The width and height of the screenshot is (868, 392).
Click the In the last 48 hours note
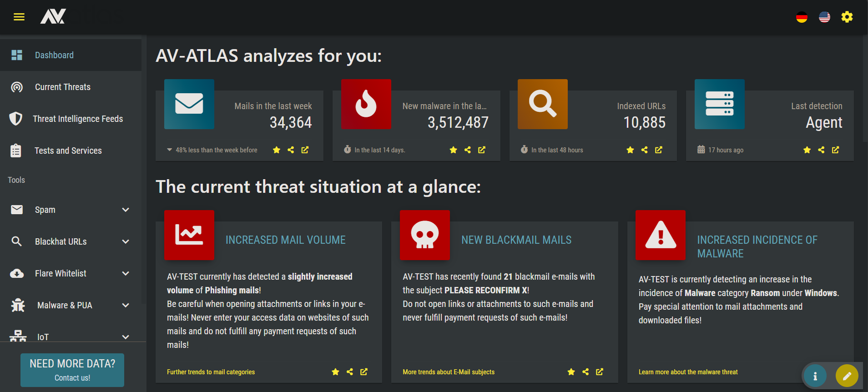click(557, 150)
